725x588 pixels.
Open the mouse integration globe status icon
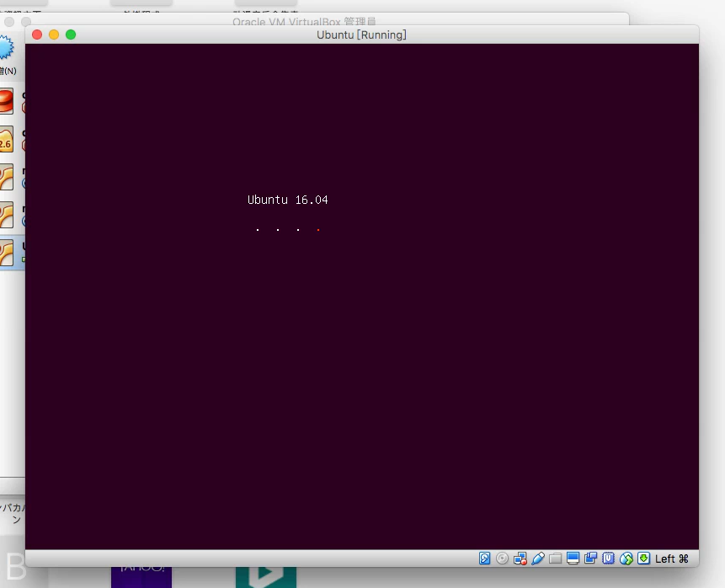[626, 559]
